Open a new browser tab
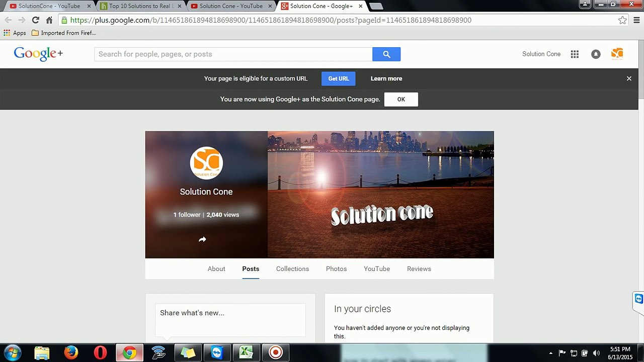Screen dimensions: 644x362 (376, 6)
